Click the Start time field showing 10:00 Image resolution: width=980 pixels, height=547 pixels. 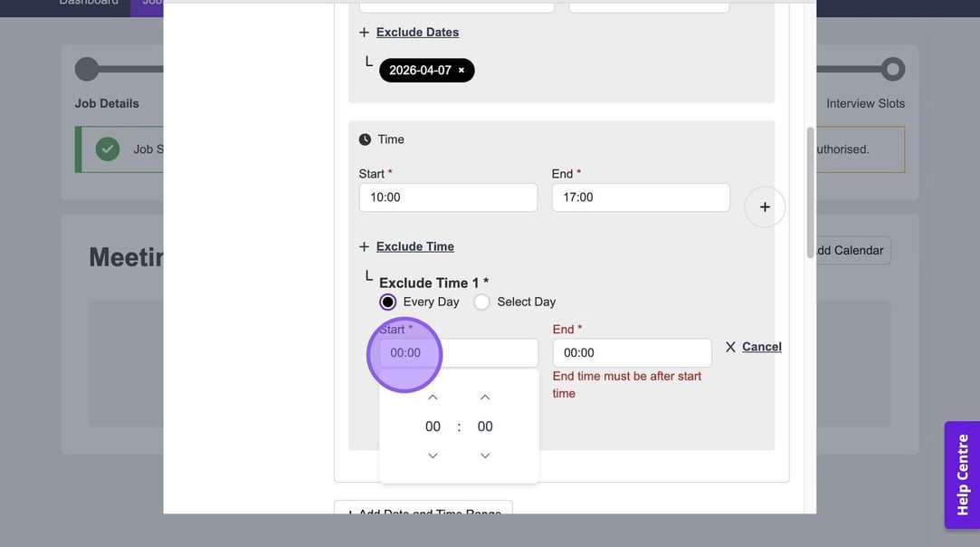pos(448,197)
